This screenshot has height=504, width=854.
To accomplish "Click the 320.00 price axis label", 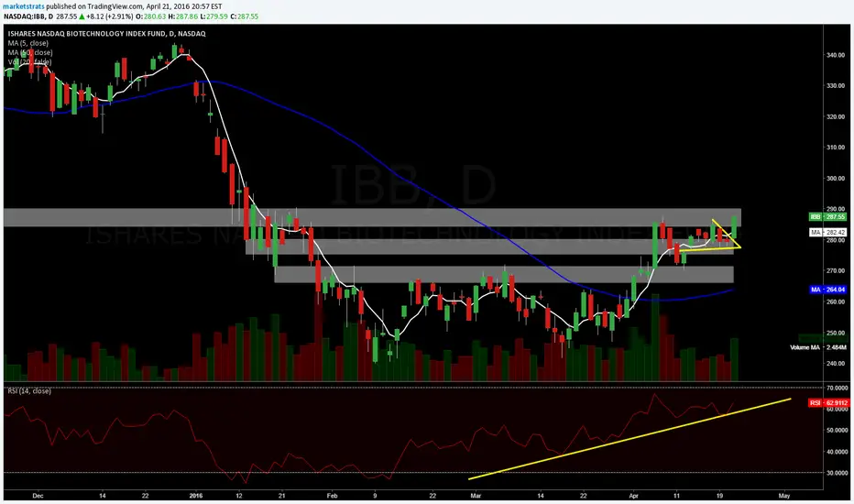I will [836, 116].
